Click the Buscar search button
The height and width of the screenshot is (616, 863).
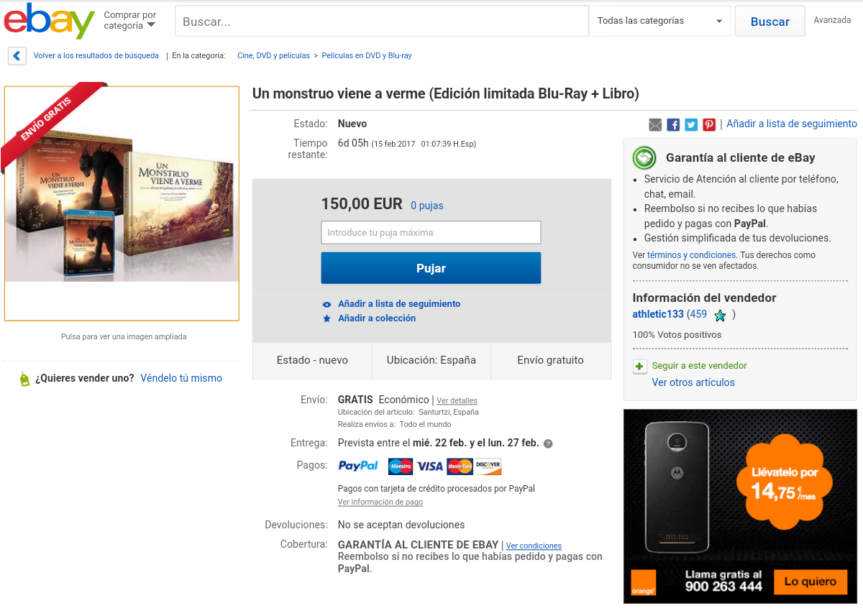tap(770, 22)
